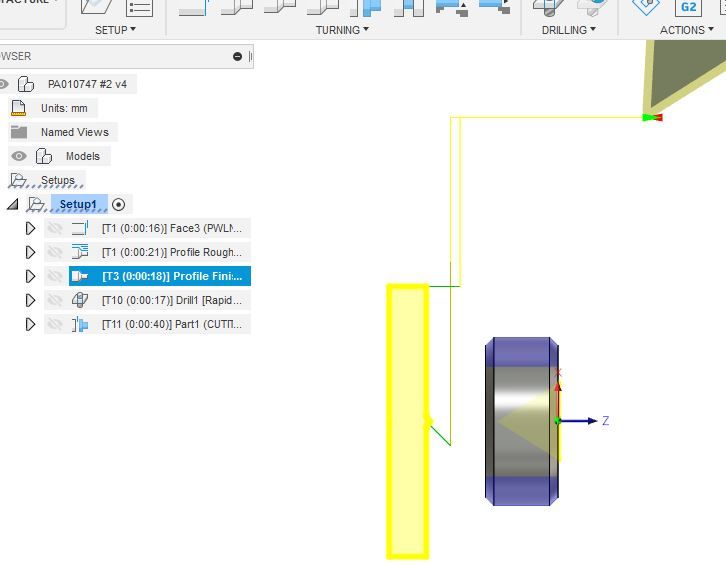726x565 pixels.
Task: Click the Profile Roughing operation icon
Action: 80,252
